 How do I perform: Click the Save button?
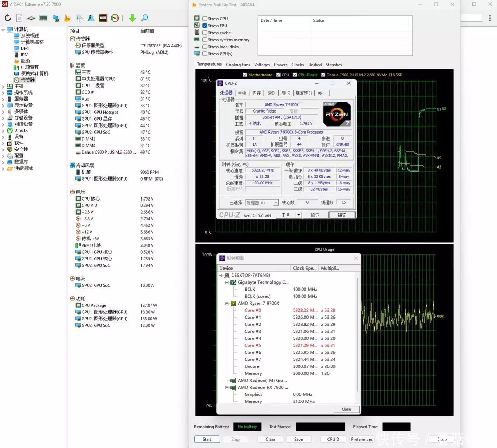298,439
